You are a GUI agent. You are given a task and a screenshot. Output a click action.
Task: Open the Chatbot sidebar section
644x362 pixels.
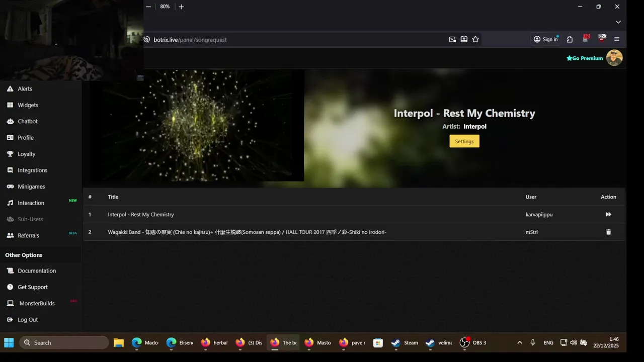(x=28, y=121)
